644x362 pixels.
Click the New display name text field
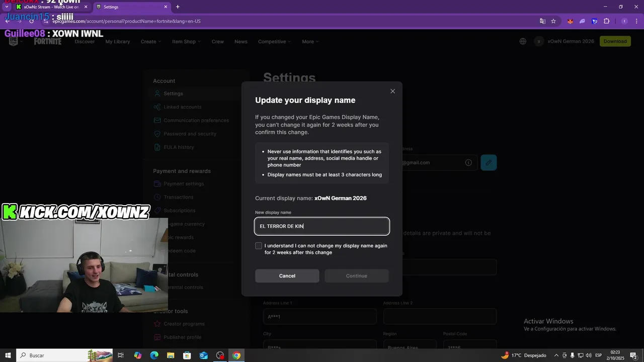(322, 226)
